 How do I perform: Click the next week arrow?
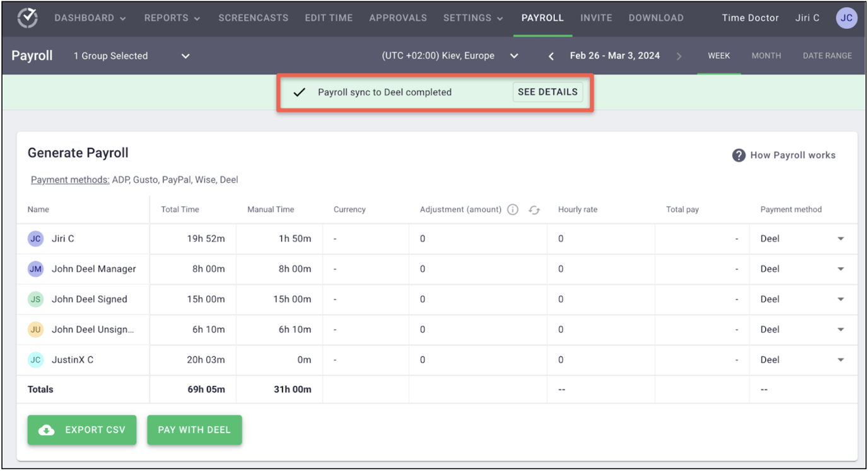coord(679,55)
